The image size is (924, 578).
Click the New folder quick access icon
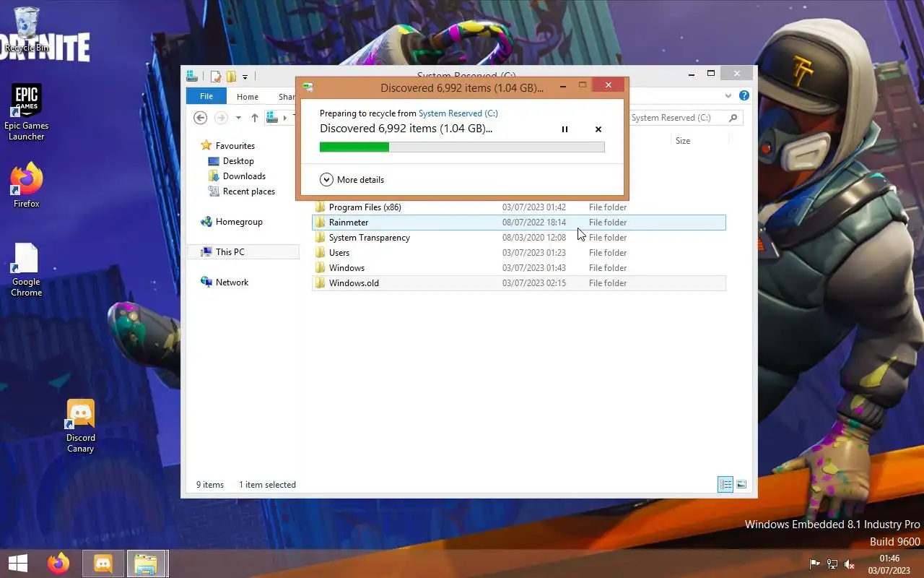tap(231, 76)
